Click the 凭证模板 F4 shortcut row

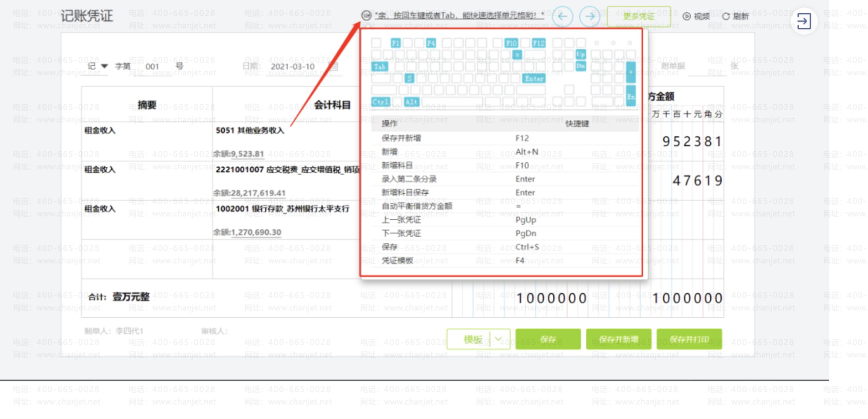[x=505, y=261]
